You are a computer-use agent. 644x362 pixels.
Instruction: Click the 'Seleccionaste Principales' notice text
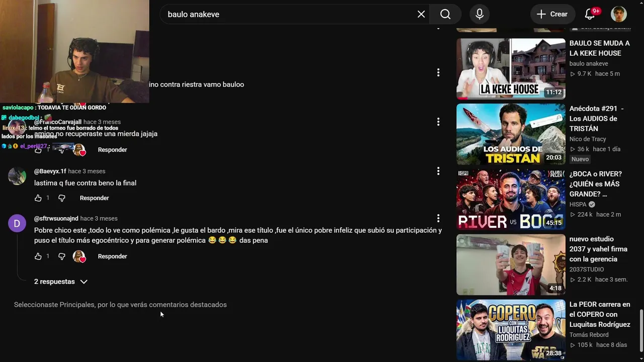[x=120, y=305]
